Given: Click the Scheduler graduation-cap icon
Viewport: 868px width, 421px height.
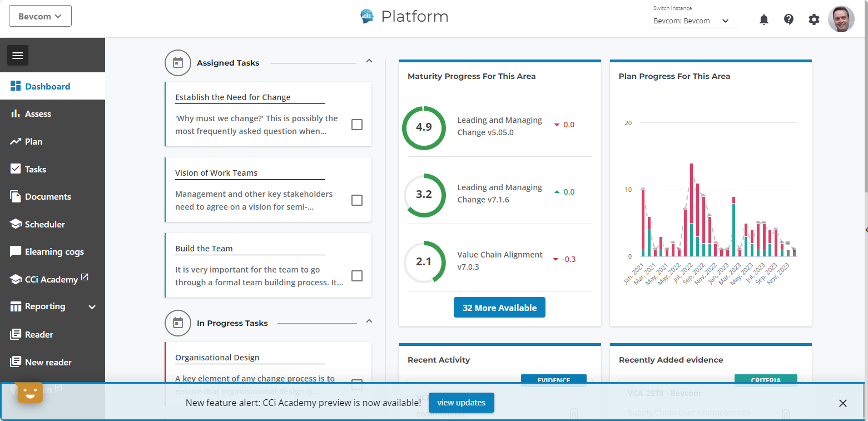Looking at the screenshot, I should (x=16, y=224).
